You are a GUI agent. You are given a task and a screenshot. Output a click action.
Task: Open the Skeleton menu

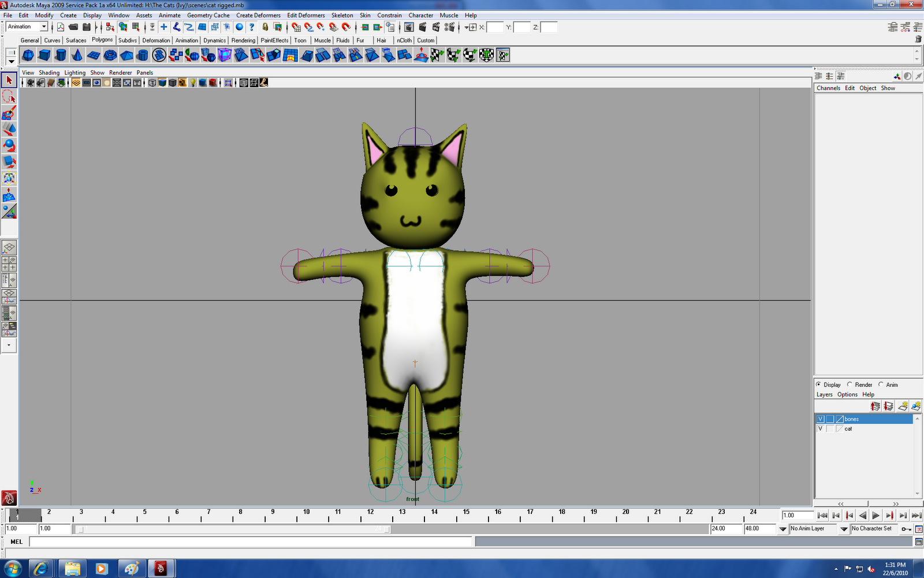click(x=342, y=16)
